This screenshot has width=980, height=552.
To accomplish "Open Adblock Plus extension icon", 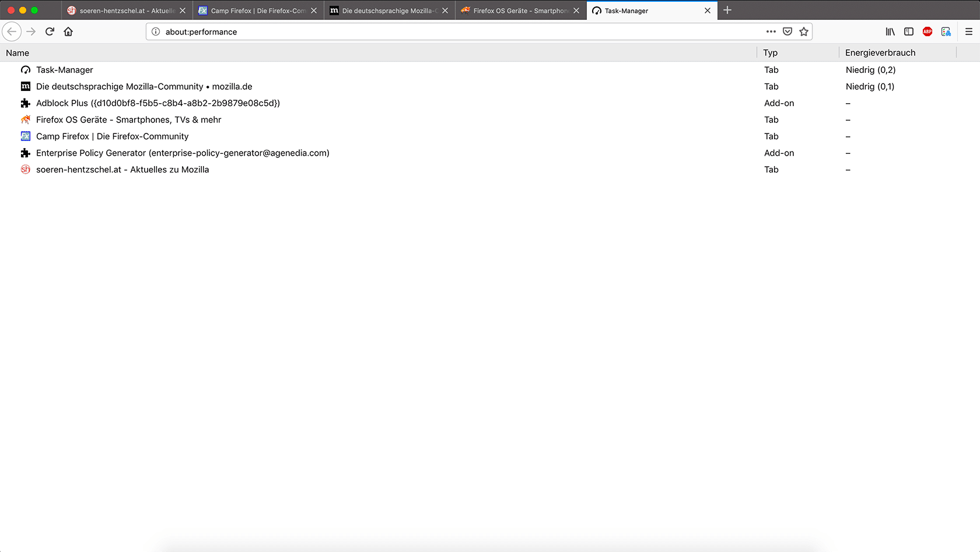I will pyautogui.click(x=928, y=31).
